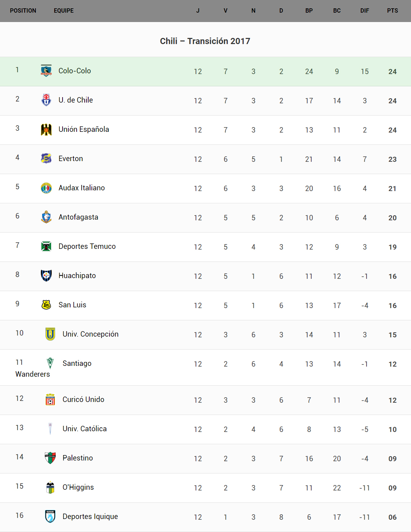Click the Deportes Temuco badge
Viewport: 411px width, 532px height.
[46, 246]
